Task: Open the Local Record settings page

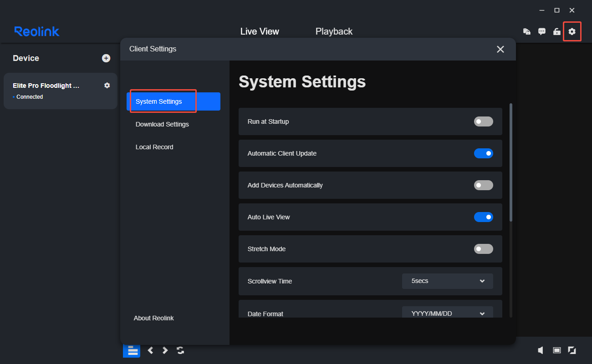Action: (154, 147)
